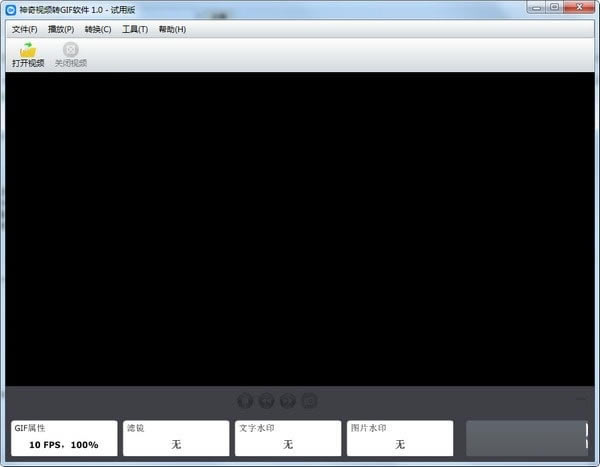Maximize the application window
Image resolution: width=600 pixels, height=467 pixels.
[x=554, y=7]
